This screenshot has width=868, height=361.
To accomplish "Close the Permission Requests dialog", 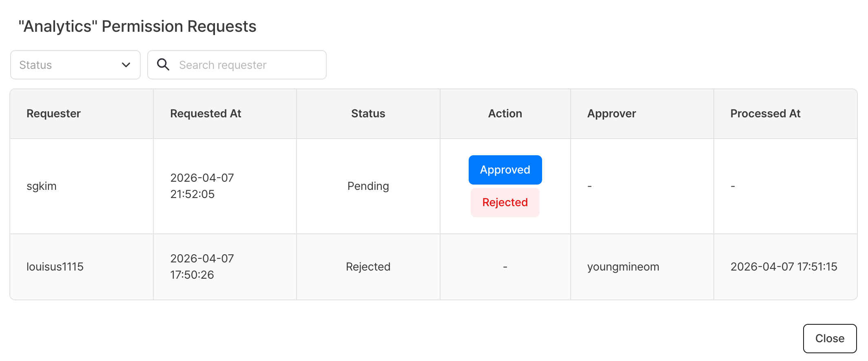I will click(x=830, y=338).
